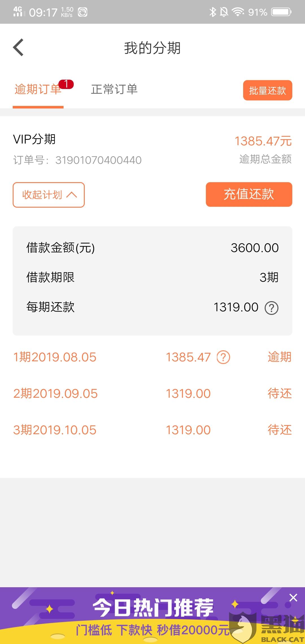
Task: Tap the Wi-Fi status icon
Action: (238, 12)
